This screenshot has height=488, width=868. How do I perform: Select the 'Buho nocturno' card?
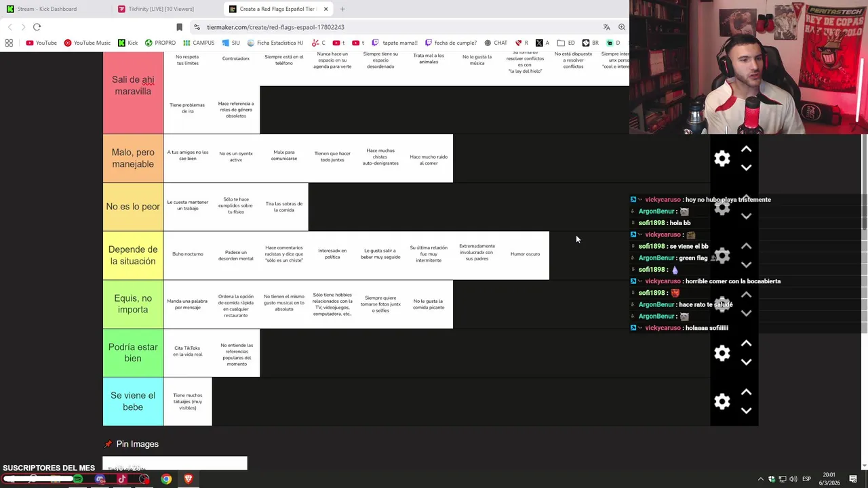tap(187, 255)
